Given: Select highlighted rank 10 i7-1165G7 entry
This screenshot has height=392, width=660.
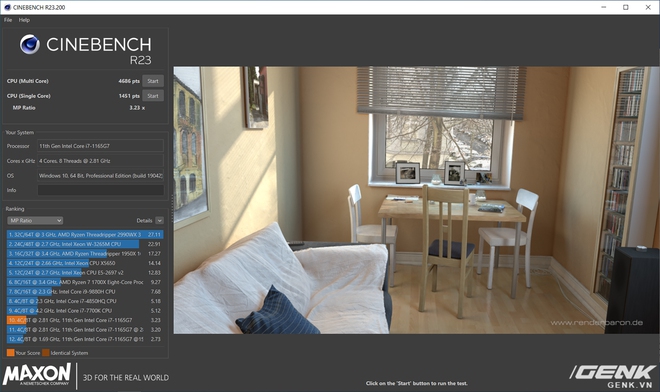Looking at the screenshot, I should (x=85, y=320).
